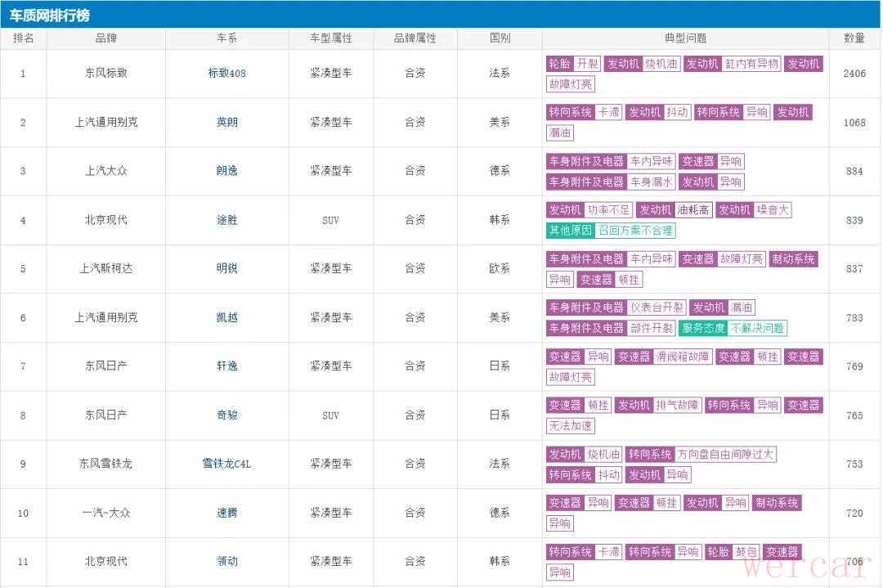Open the 雪铁龙C4L series link

pos(226,464)
